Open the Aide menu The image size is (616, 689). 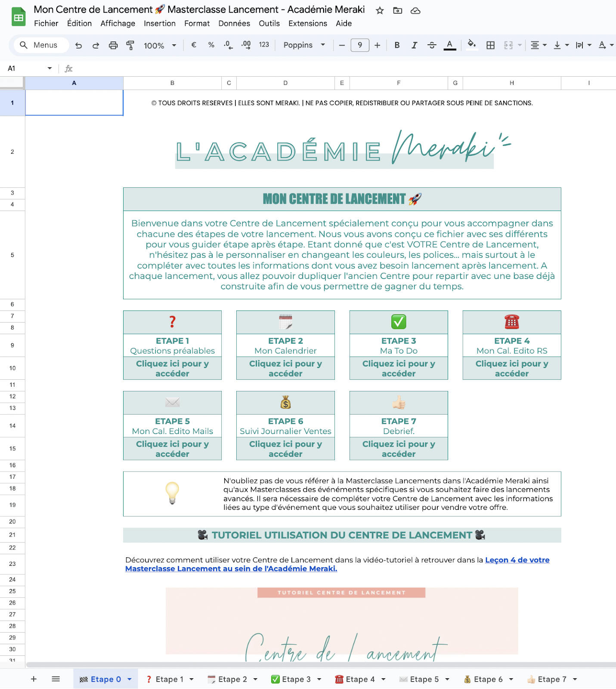pos(344,23)
